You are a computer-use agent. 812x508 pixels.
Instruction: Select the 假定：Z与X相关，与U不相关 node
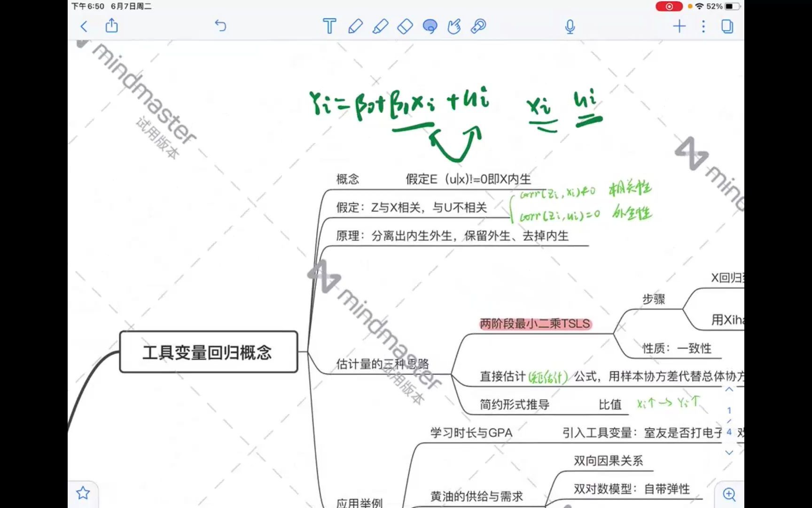pos(411,207)
